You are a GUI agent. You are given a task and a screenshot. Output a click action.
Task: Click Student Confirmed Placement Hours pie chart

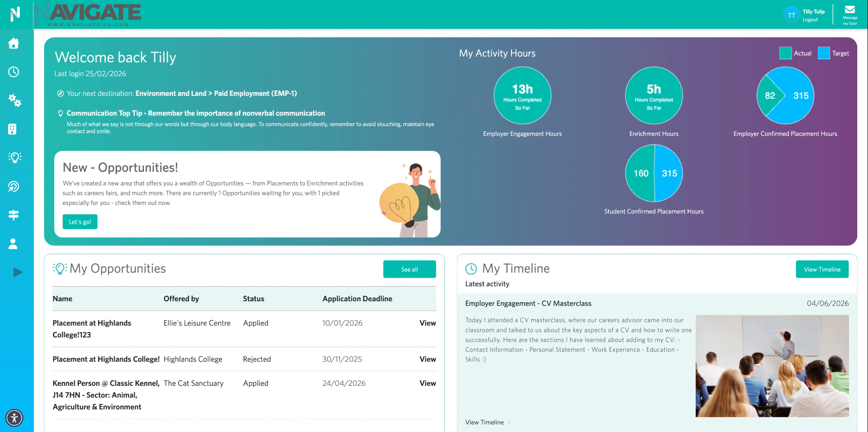click(x=654, y=173)
